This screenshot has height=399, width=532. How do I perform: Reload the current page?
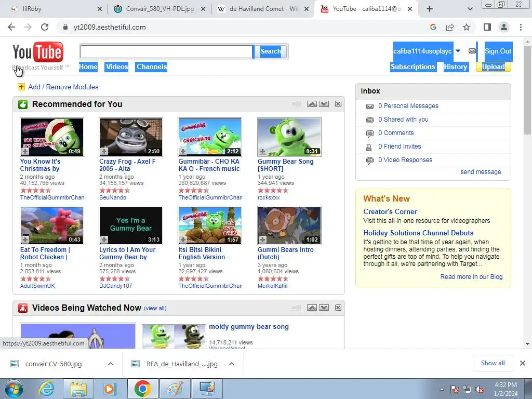[45, 27]
